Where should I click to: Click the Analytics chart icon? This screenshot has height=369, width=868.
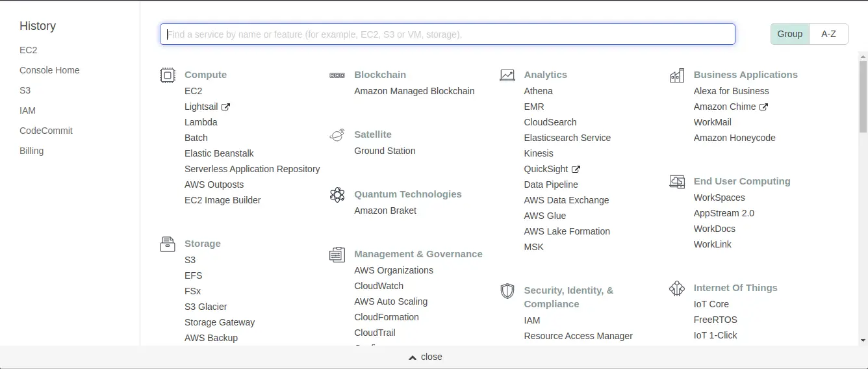[507, 75]
